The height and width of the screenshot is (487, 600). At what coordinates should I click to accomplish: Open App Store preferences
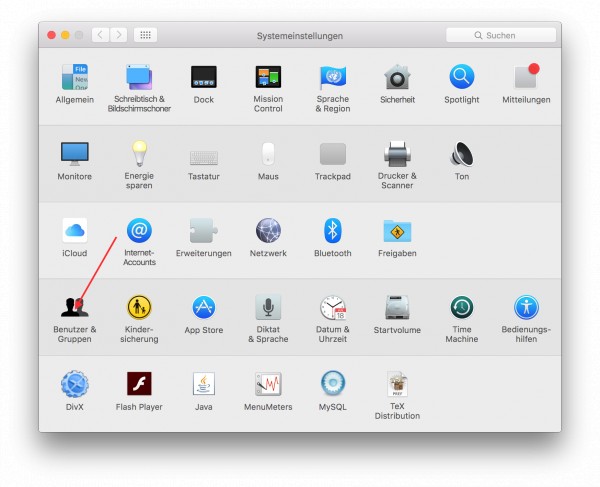pos(204,307)
